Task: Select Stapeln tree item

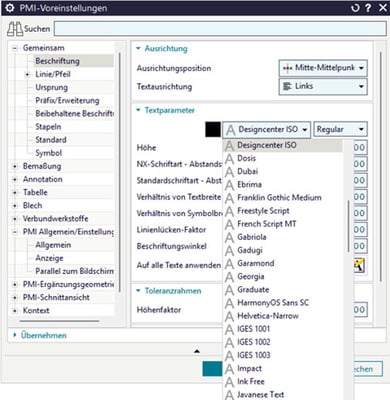Action: click(48, 127)
